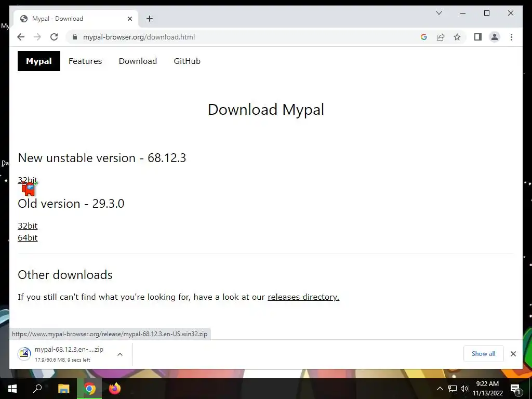The width and height of the screenshot is (532, 399).
Task: Download the 68.12.3 unstable 32bit build
Action: [28, 180]
